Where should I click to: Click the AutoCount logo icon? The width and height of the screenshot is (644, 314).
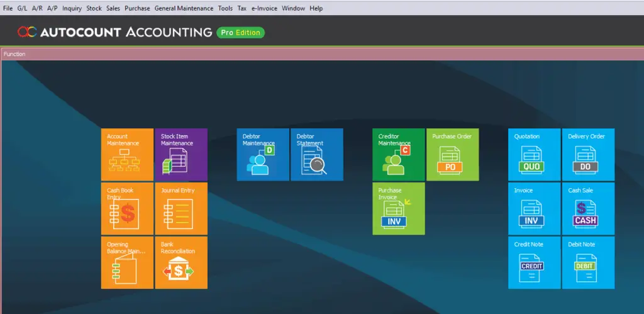click(27, 32)
